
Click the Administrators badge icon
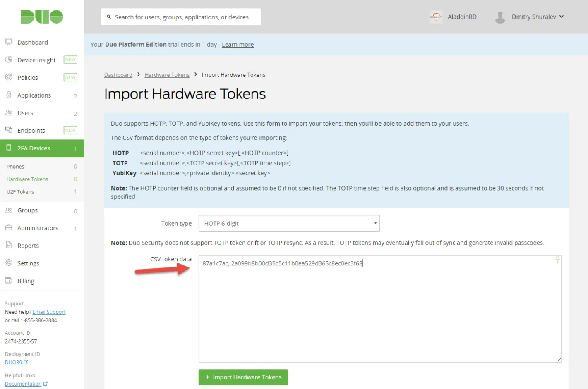9,228
